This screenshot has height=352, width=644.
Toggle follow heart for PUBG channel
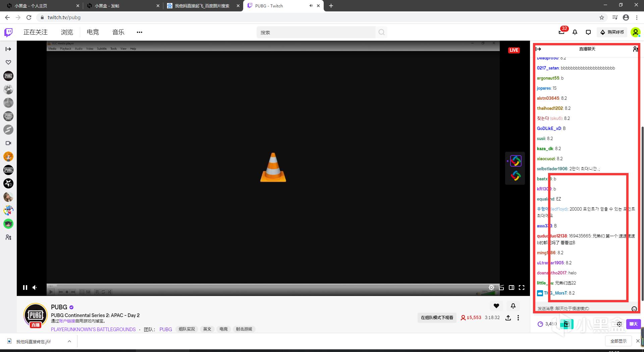496,306
